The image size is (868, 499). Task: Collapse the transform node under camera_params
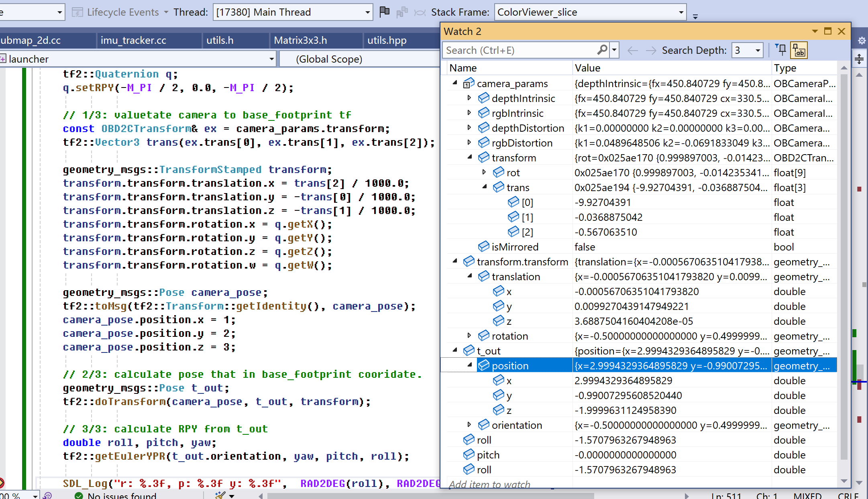point(469,157)
